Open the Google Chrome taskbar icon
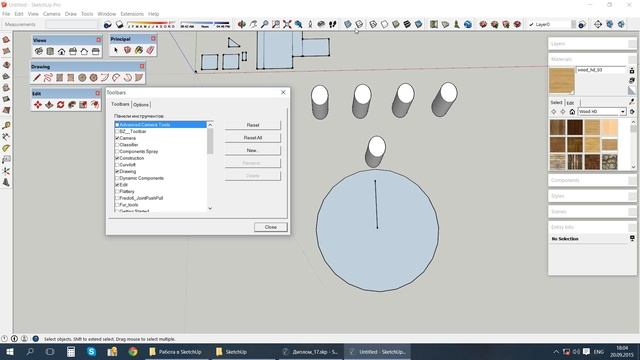The image size is (640, 360). click(133, 351)
